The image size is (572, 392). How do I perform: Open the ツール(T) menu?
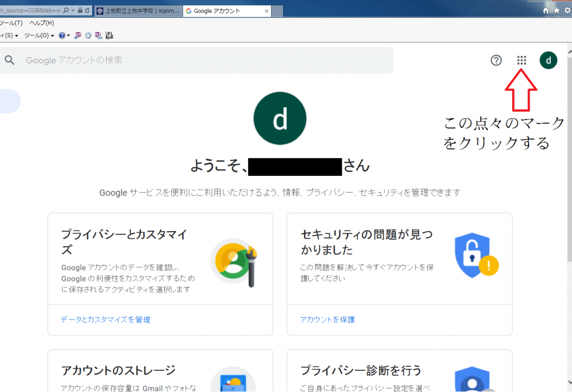11,23
